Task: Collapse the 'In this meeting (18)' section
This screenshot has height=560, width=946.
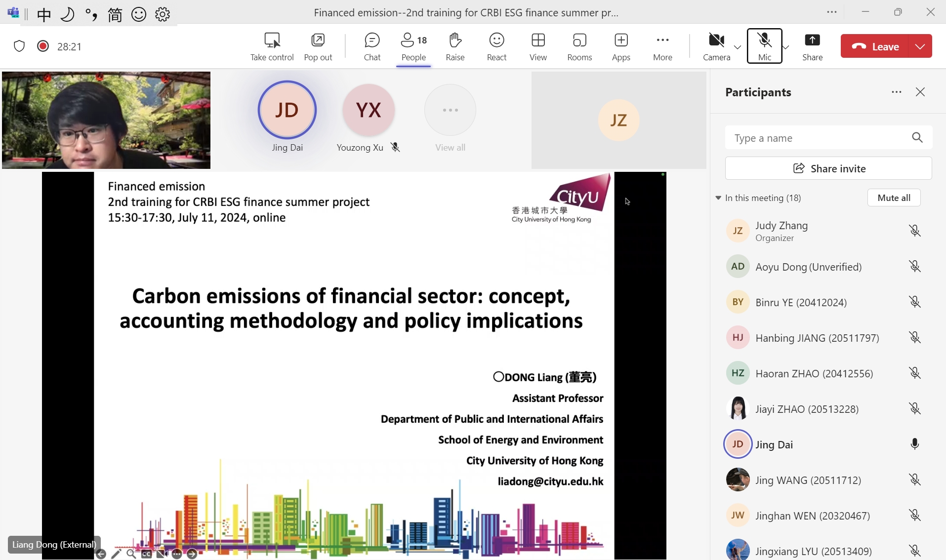Action: point(718,198)
